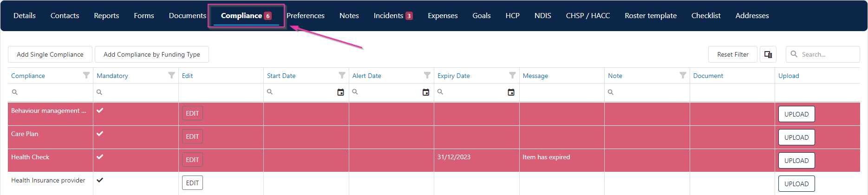Open Expiry Date filter calendar picker
Screen dimensions: 868x195
click(511, 92)
